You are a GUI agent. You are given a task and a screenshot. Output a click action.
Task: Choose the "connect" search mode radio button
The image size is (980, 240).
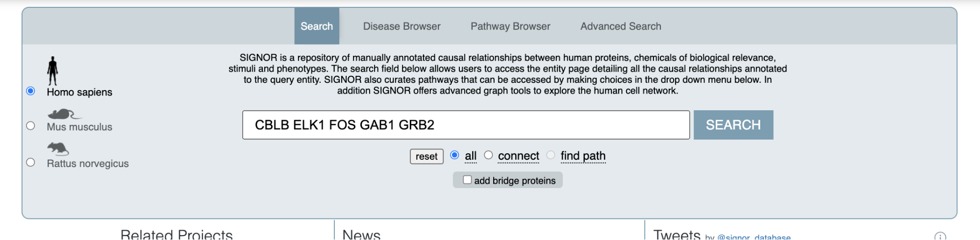pos(488,155)
